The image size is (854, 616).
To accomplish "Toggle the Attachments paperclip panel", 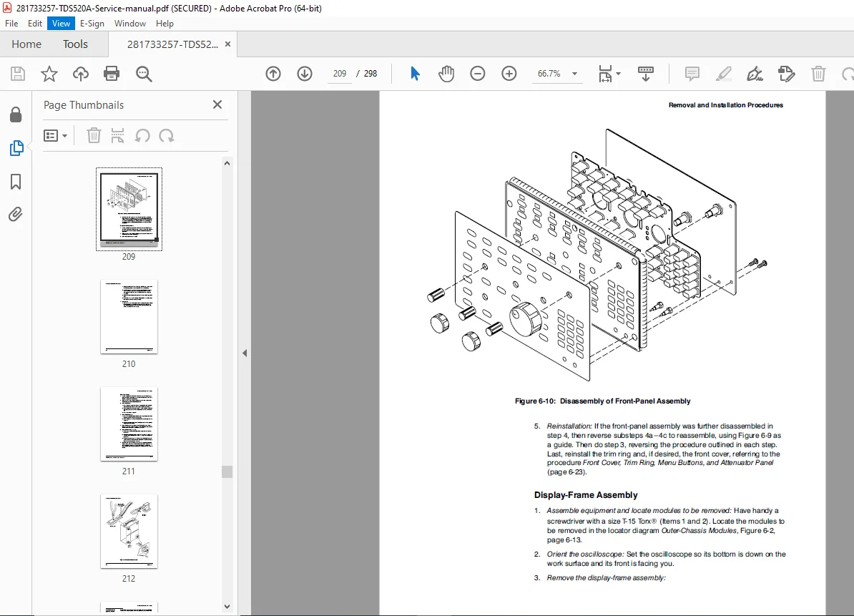I will [x=16, y=215].
